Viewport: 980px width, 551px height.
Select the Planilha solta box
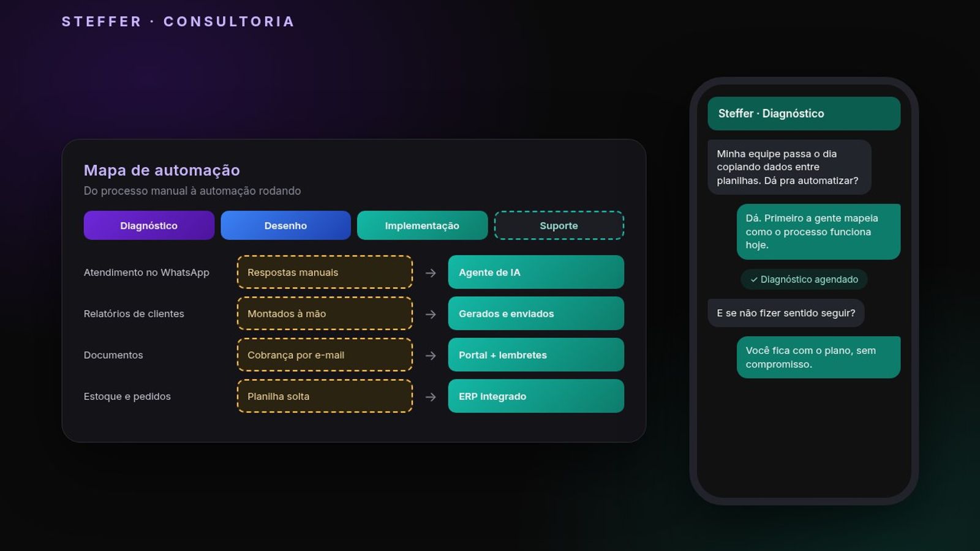click(325, 396)
